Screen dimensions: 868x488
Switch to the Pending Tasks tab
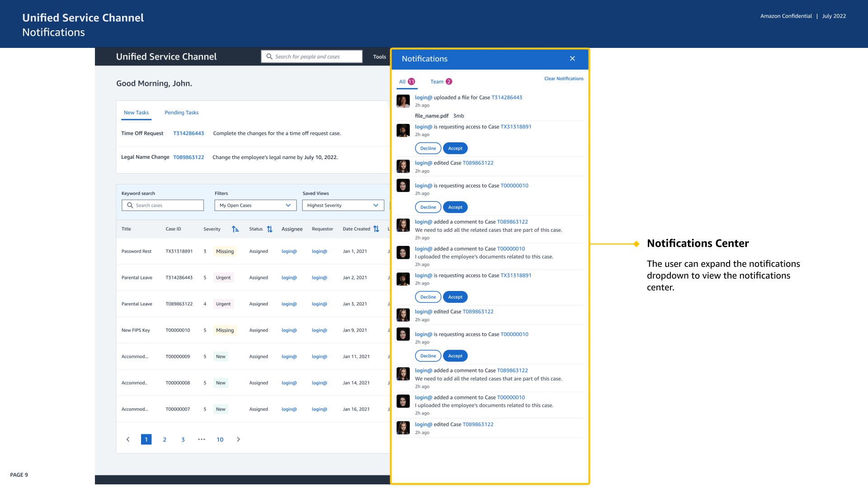181,113
